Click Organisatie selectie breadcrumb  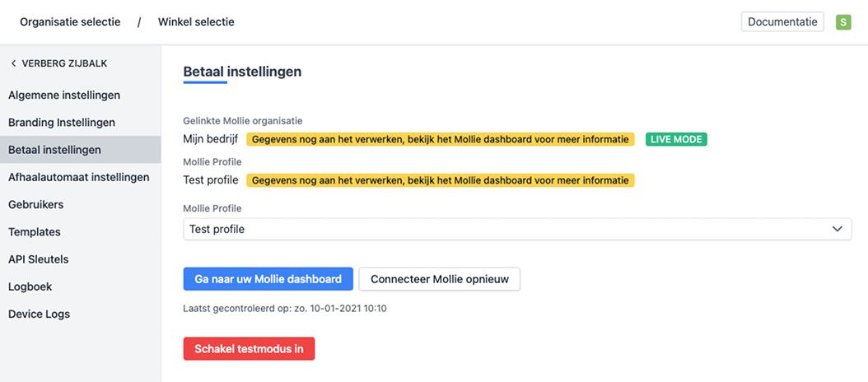(70, 22)
